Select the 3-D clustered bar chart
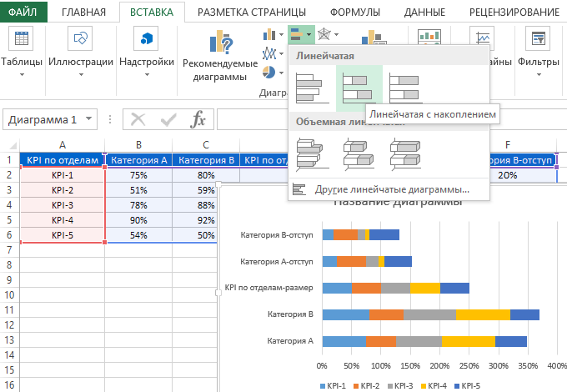 (x=310, y=153)
